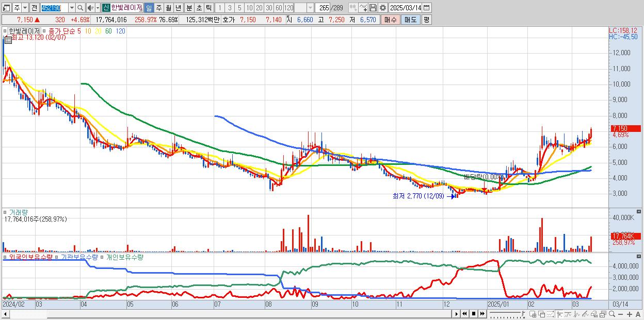The height and width of the screenshot is (320, 644).
Task: Click the chart replay rewind button
Action: click(464, 314)
